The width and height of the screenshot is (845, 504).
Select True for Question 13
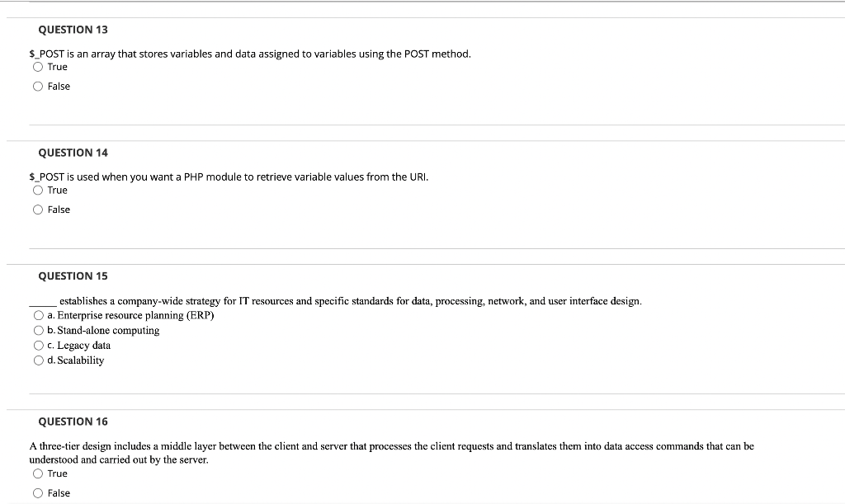click(37, 67)
